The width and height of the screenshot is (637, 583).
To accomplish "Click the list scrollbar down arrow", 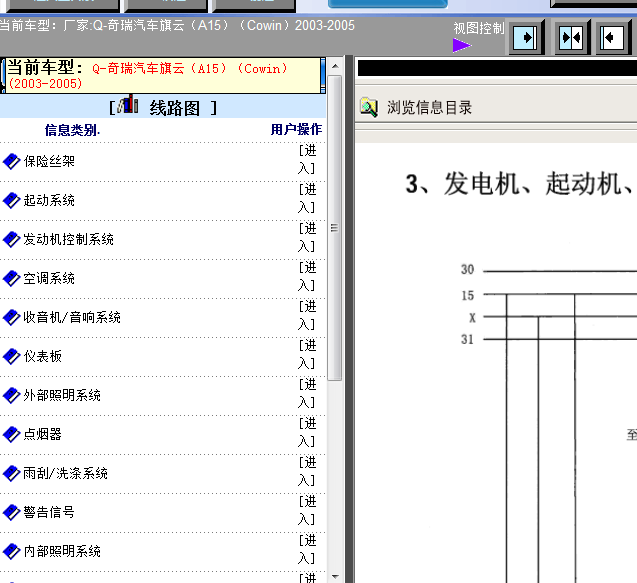I will (335, 576).
